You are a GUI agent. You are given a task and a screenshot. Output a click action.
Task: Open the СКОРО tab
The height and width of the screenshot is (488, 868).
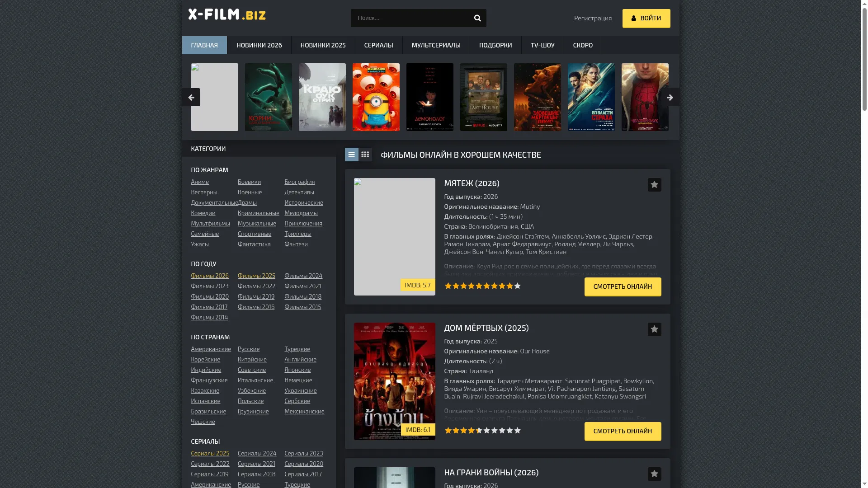[x=583, y=45]
